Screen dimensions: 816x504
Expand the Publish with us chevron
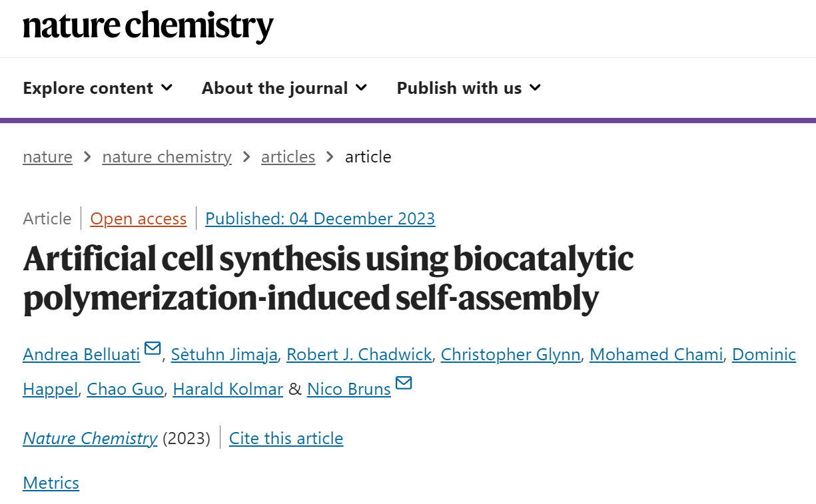535,87
